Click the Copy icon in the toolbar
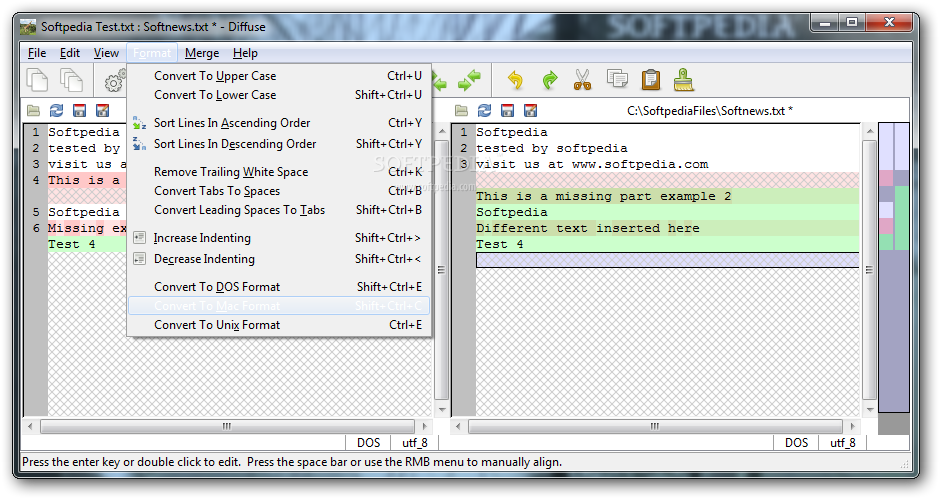This screenshot has height=499, width=940. tap(617, 79)
